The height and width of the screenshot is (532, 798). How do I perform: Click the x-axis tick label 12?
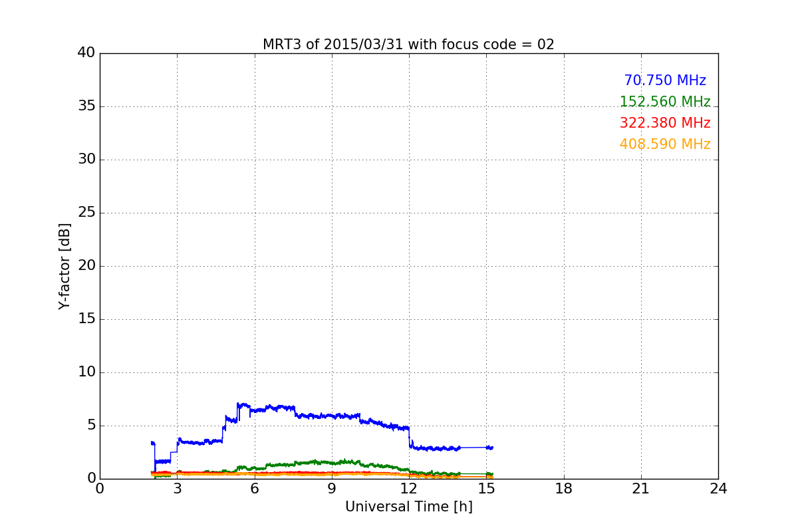click(409, 488)
